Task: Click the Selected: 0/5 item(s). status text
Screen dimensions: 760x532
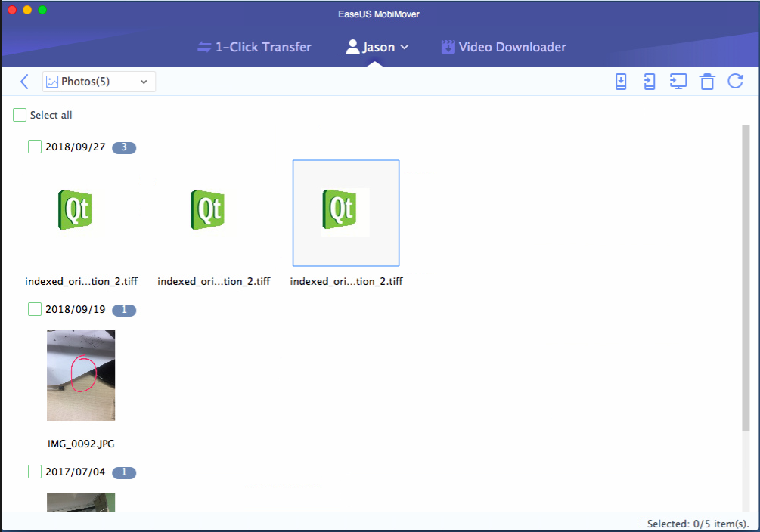Action: [698, 524]
